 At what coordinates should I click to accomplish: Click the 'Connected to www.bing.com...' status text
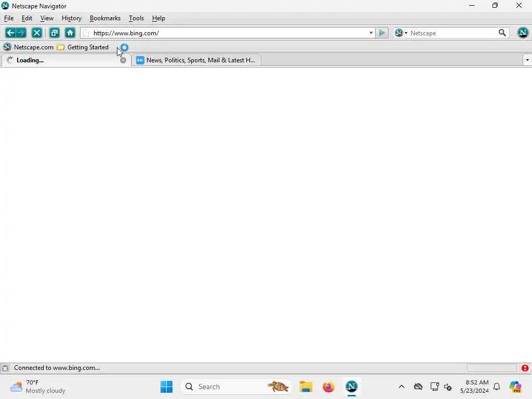[57, 368]
